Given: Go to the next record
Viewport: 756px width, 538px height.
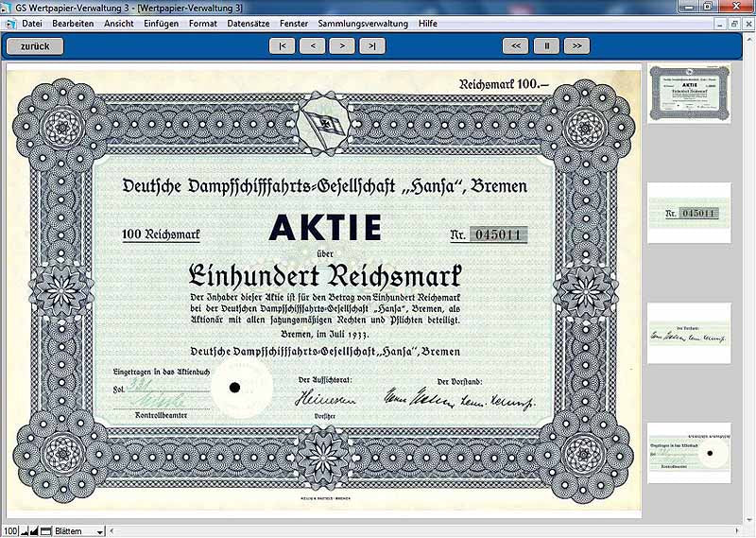Looking at the screenshot, I should click(342, 45).
